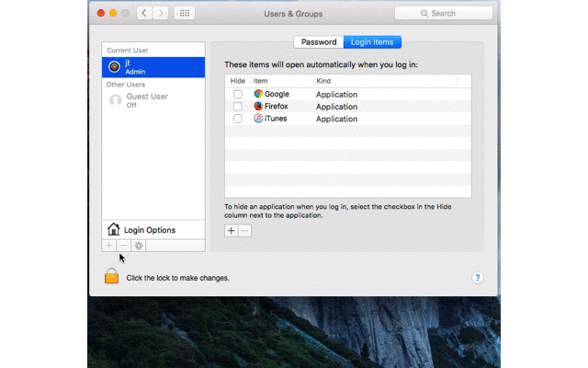Click the show all preferences grid icon

pos(184,14)
